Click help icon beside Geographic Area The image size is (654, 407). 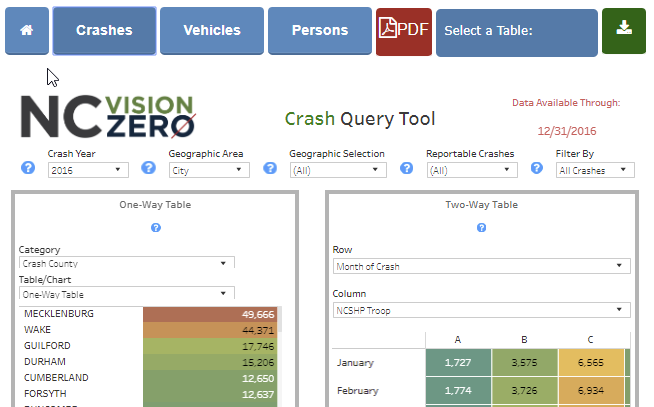pos(148,168)
